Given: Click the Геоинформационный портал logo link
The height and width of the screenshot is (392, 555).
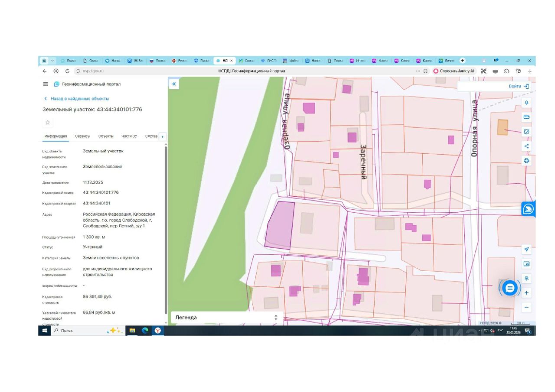Looking at the screenshot, I should tap(87, 84).
